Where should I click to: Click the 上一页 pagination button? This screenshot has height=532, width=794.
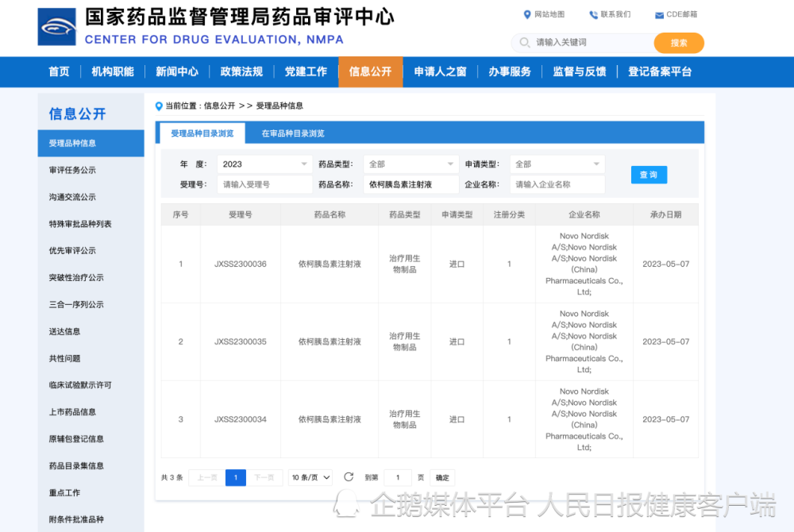[x=206, y=477]
